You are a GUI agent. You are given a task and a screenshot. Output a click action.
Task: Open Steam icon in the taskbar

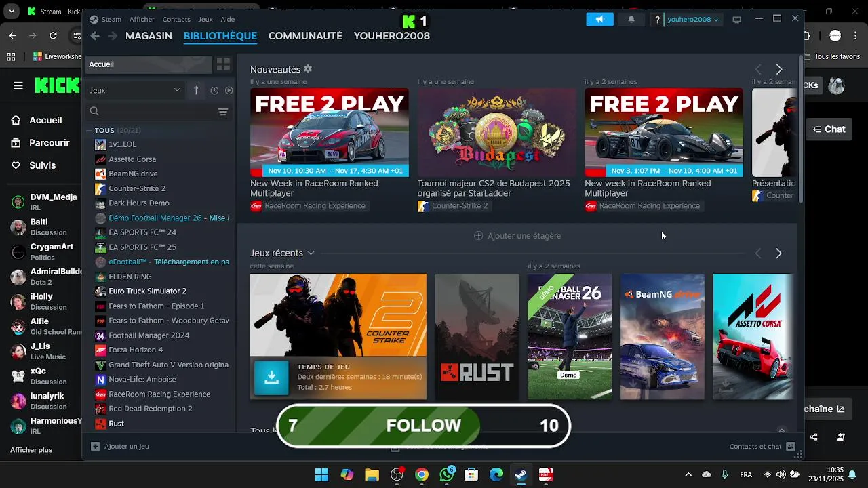tap(521, 474)
